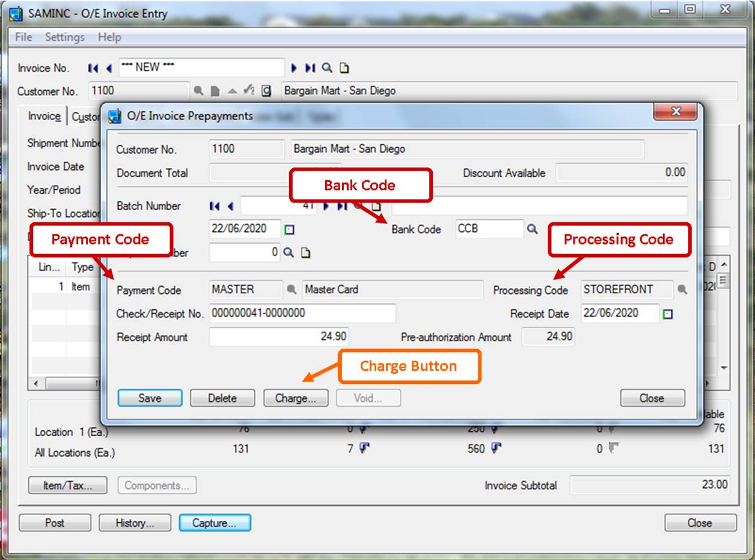755x560 pixels.
Task: Click the grid's vertical scrollbar up arrow
Action: (x=724, y=265)
